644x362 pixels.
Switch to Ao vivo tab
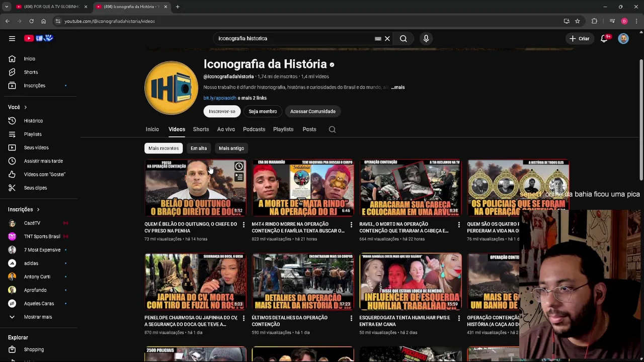click(226, 129)
